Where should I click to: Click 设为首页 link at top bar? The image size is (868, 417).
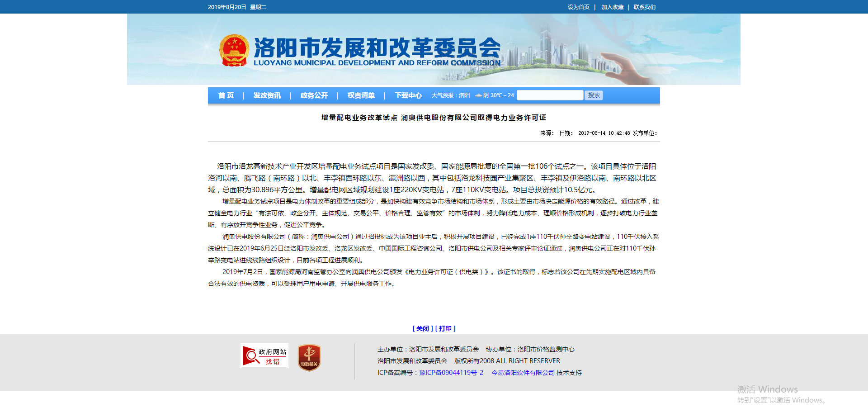click(579, 7)
